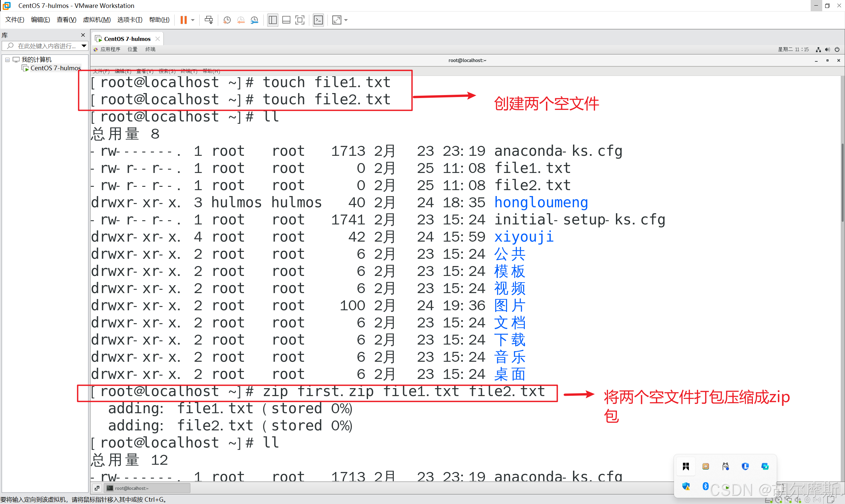Viewport: 845px width, 504px height.
Task: Toggle the thumbnail bar view
Action: (286, 20)
